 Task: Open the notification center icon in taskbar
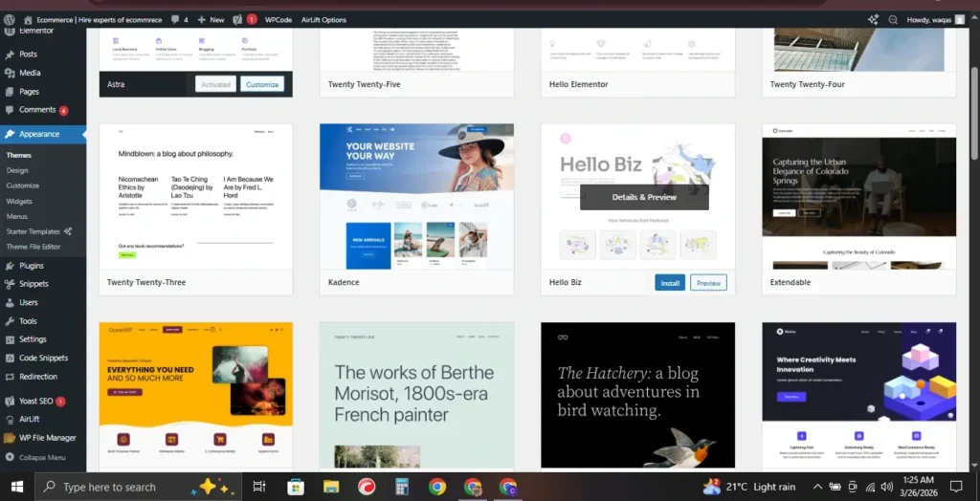pyautogui.click(x=956, y=487)
